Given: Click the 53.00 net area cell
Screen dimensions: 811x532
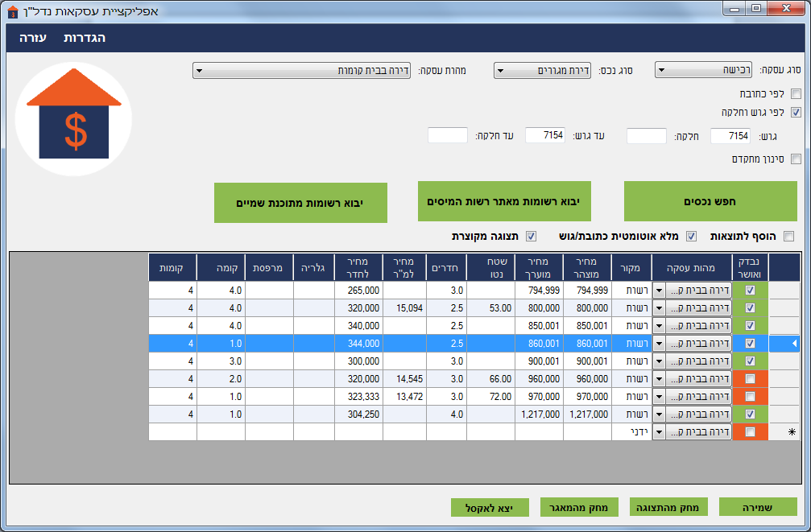Looking at the screenshot, I should point(490,308).
